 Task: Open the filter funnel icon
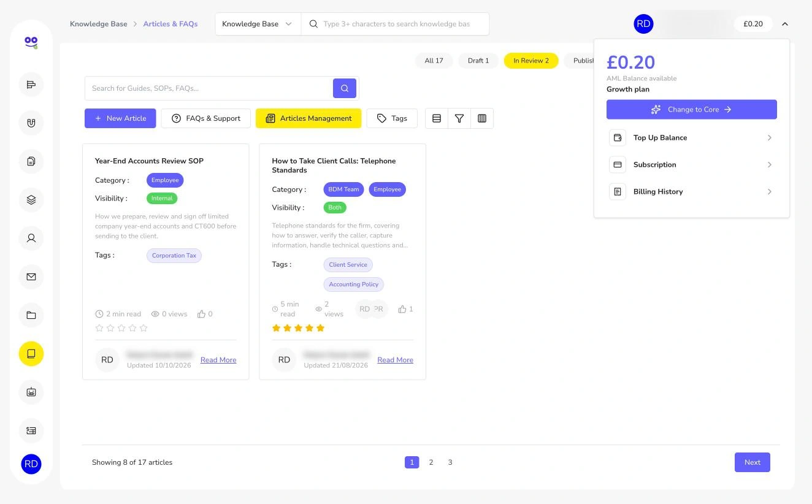click(459, 118)
